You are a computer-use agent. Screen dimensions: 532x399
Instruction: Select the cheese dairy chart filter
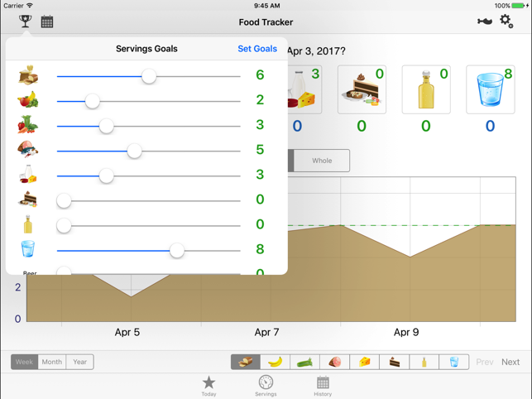coord(365,362)
